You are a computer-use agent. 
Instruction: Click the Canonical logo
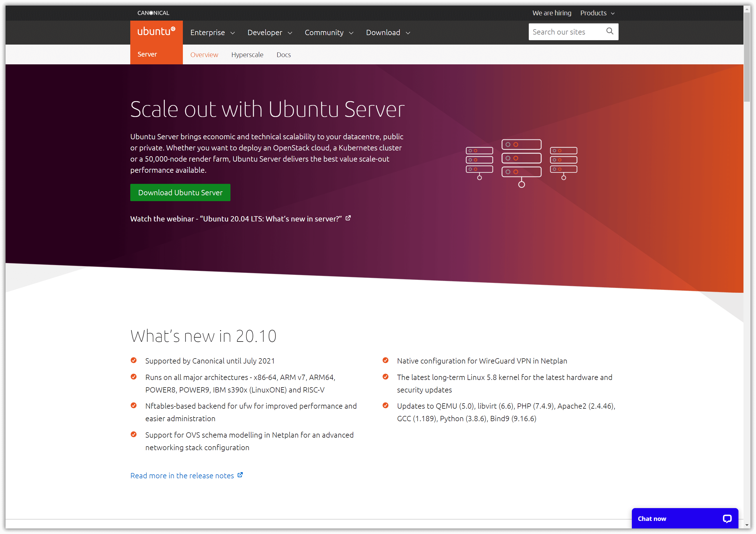153,13
